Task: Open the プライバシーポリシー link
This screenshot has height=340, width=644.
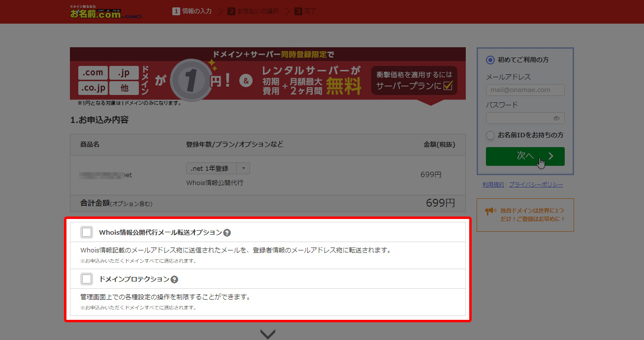Action: pos(536,185)
